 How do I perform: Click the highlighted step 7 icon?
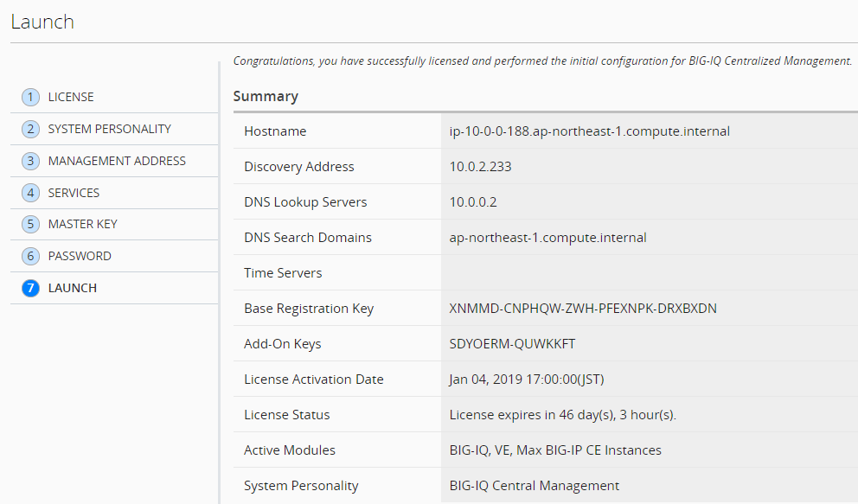point(30,288)
